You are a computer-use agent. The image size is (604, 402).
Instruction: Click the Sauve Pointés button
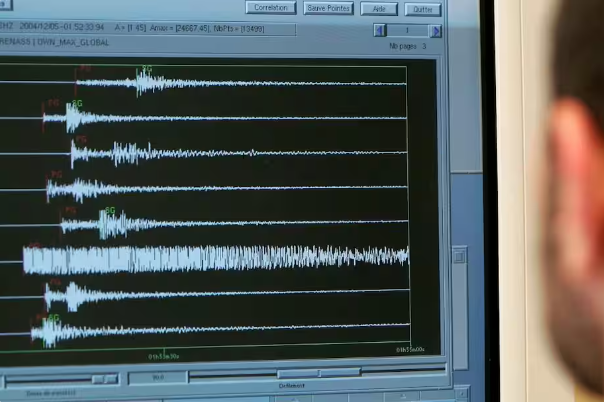point(328,8)
